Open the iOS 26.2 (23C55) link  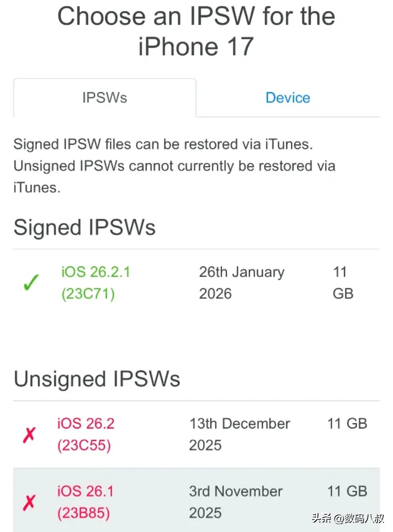coord(86,434)
